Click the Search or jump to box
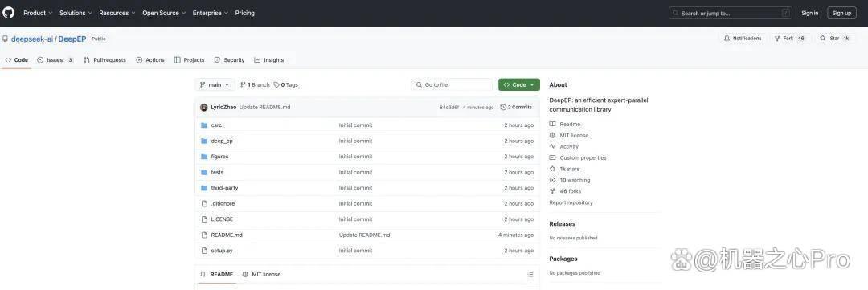 731,13
